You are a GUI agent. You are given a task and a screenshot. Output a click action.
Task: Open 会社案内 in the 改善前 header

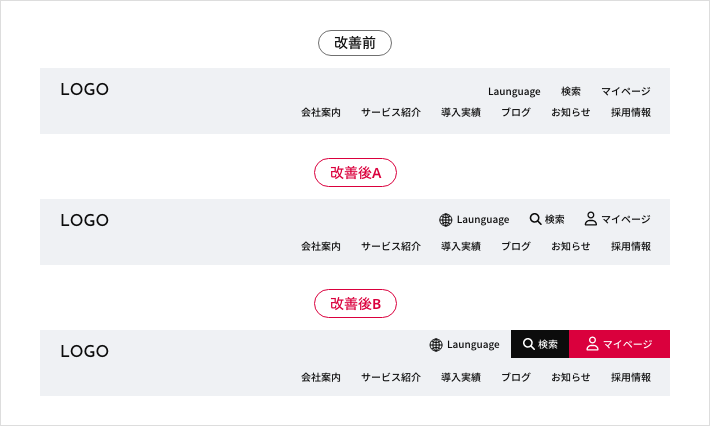point(321,112)
